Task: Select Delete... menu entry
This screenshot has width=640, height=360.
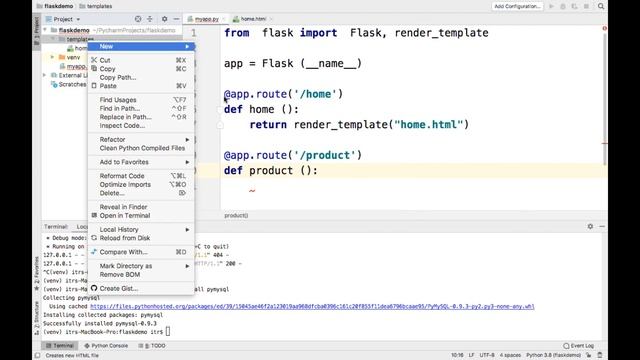Action: tap(141, 193)
